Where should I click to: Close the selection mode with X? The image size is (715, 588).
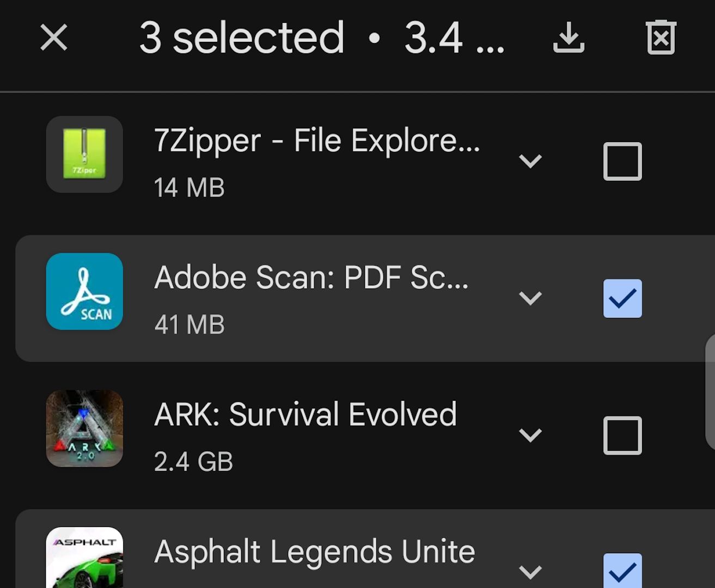click(54, 38)
